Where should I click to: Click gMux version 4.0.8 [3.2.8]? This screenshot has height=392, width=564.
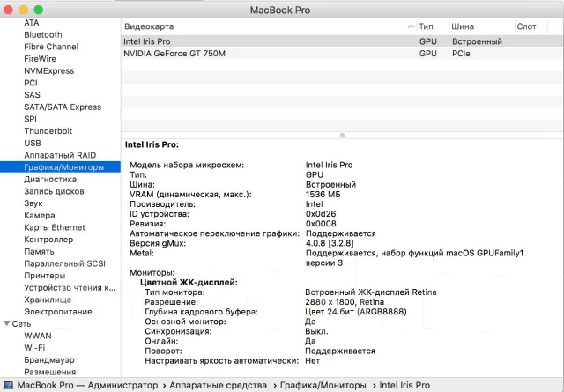[330, 243]
